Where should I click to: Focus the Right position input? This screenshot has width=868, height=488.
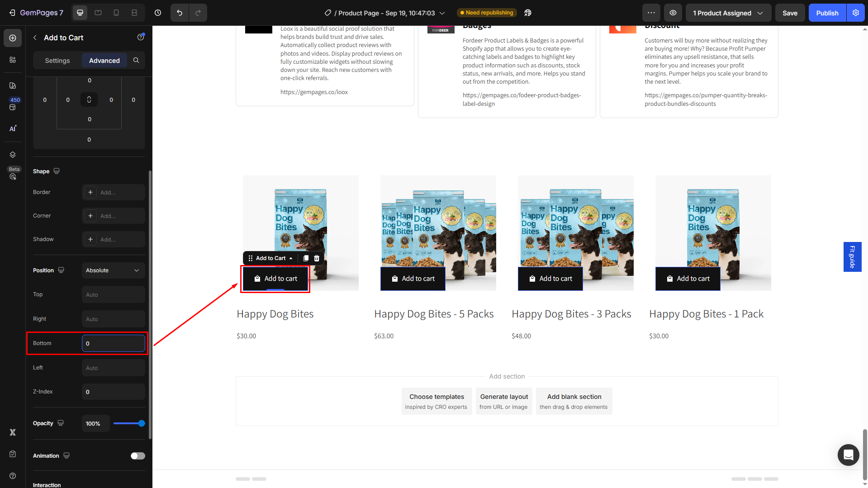point(113,319)
